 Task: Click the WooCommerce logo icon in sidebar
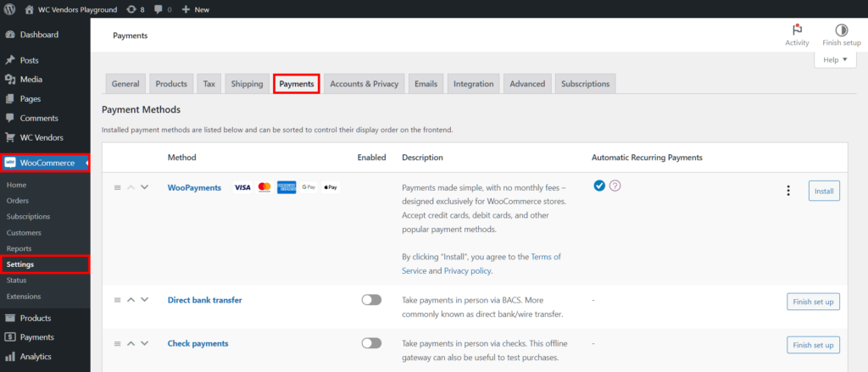[10, 163]
